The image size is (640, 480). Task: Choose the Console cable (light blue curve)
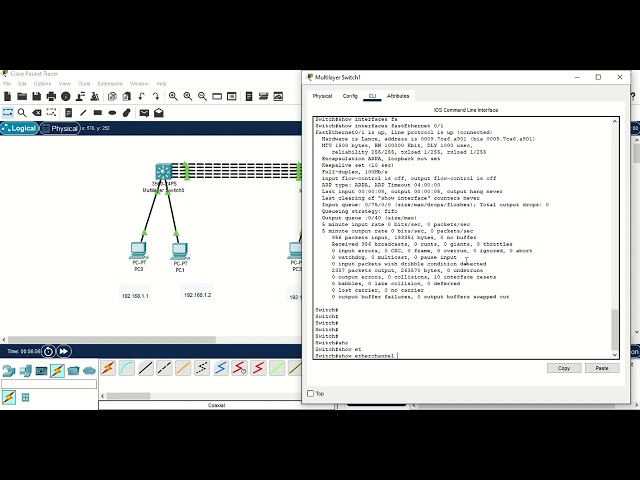pos(127,368)
